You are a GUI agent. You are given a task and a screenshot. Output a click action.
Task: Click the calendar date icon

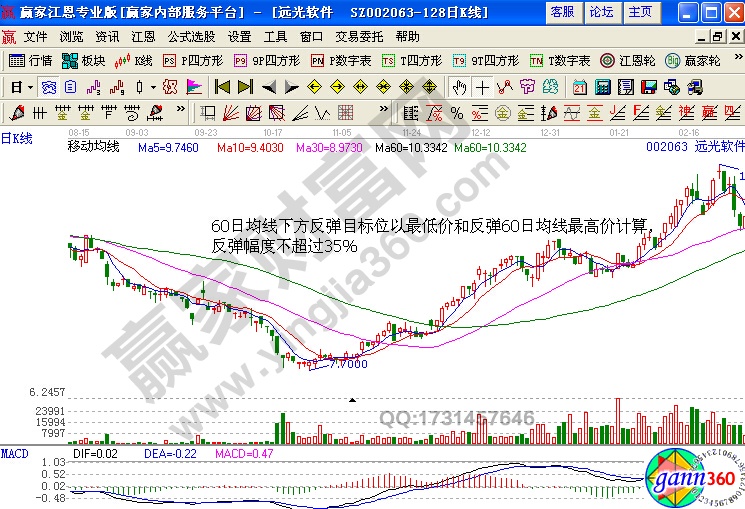coord(580,86)
